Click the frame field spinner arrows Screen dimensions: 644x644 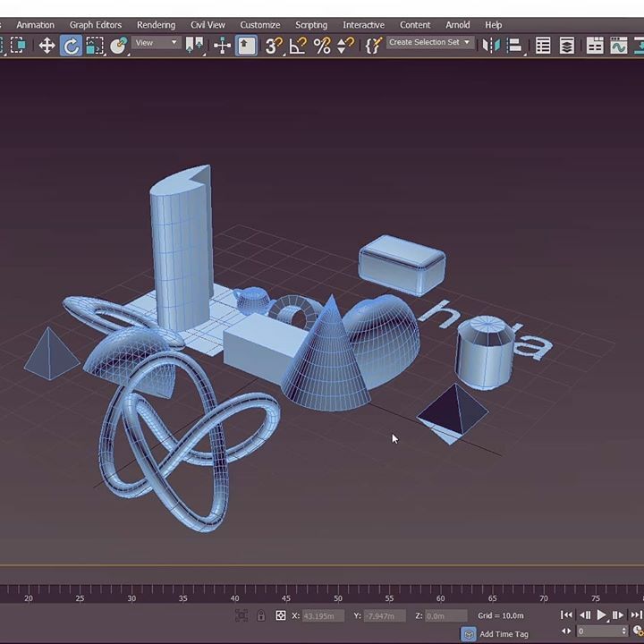pyautogui.click(x=624, y=631)
